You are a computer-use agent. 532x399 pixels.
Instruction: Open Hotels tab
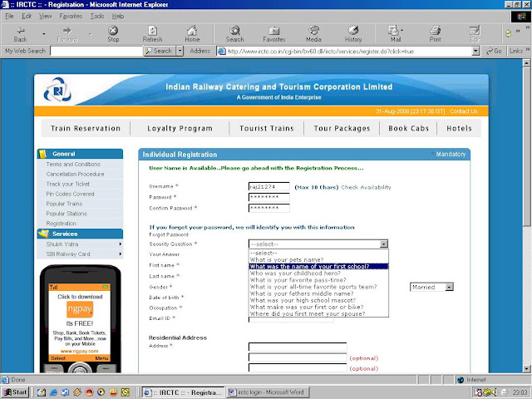point(459,128)
